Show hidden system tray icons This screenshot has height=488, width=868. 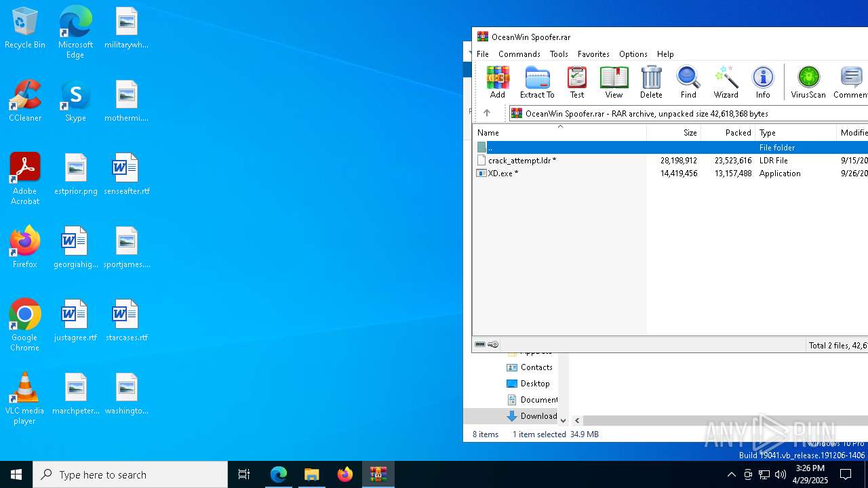coord(731,474)
